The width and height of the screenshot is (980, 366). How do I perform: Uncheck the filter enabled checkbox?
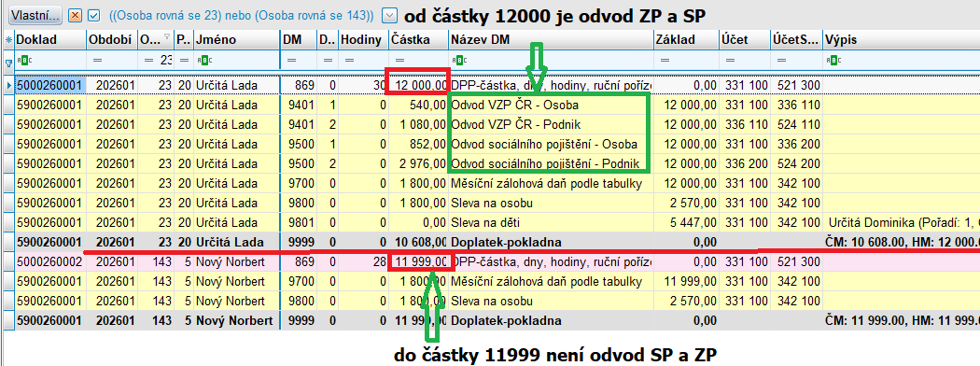(93, 15)
